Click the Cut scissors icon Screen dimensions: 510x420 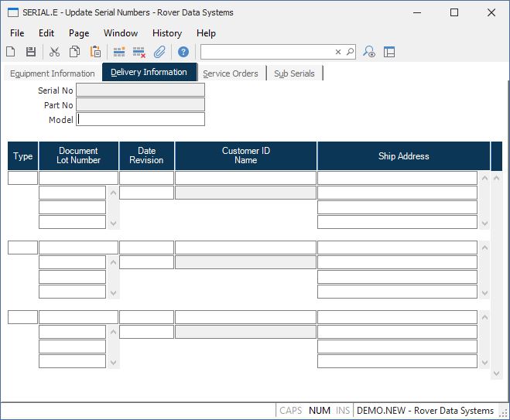pos(54,52)
